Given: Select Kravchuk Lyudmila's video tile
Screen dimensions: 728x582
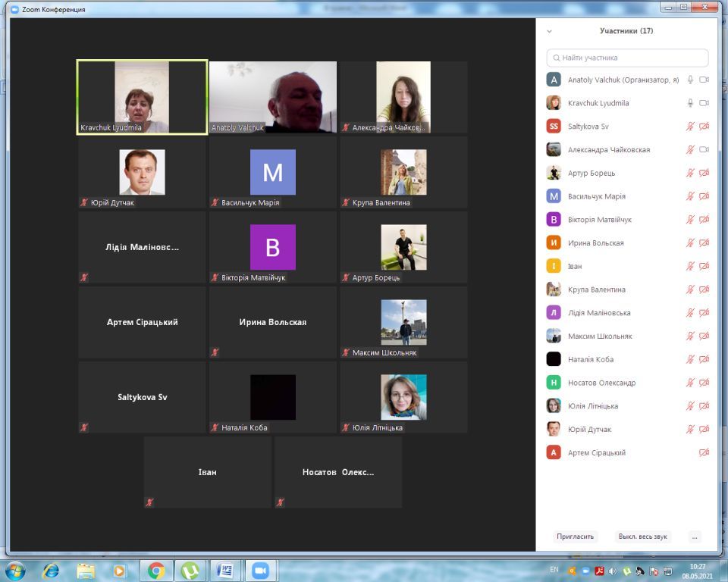Looking at the screenshot, I should [x=142, y=97].
